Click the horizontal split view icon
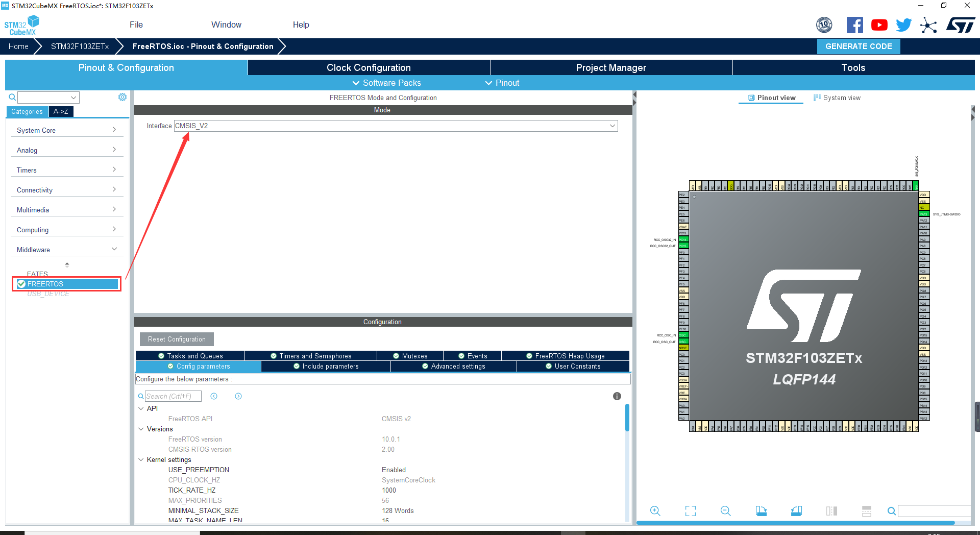This screenshot has height=535, width=980. (x=867, y=510)
